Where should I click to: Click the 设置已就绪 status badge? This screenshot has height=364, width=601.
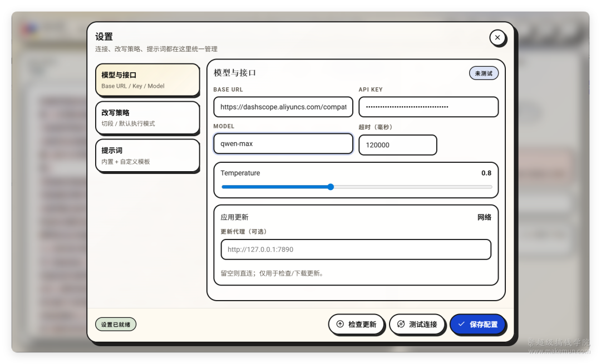pos(115,325)
